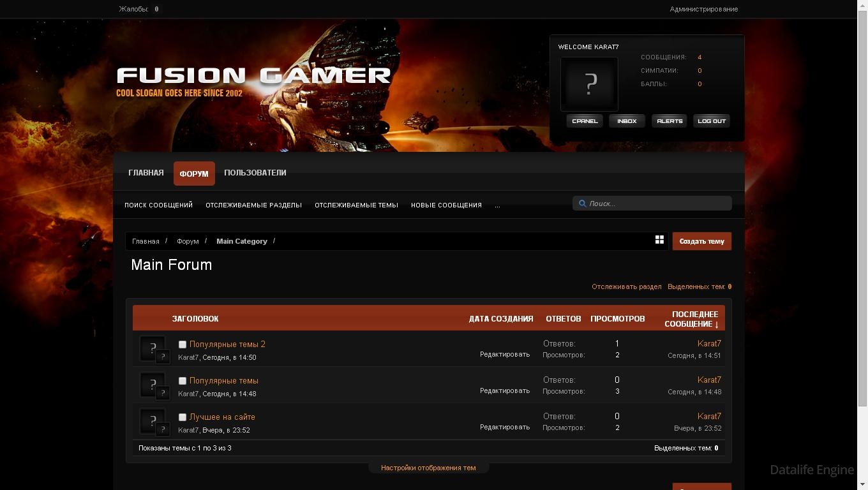Open Отслеживаемые разделы
The height and width of the screenshot is (490, 868).
tap(253, 205)
